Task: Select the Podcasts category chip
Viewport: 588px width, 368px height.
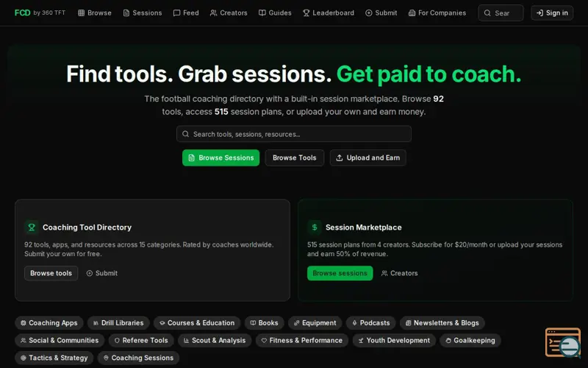Action: [371, 323]
